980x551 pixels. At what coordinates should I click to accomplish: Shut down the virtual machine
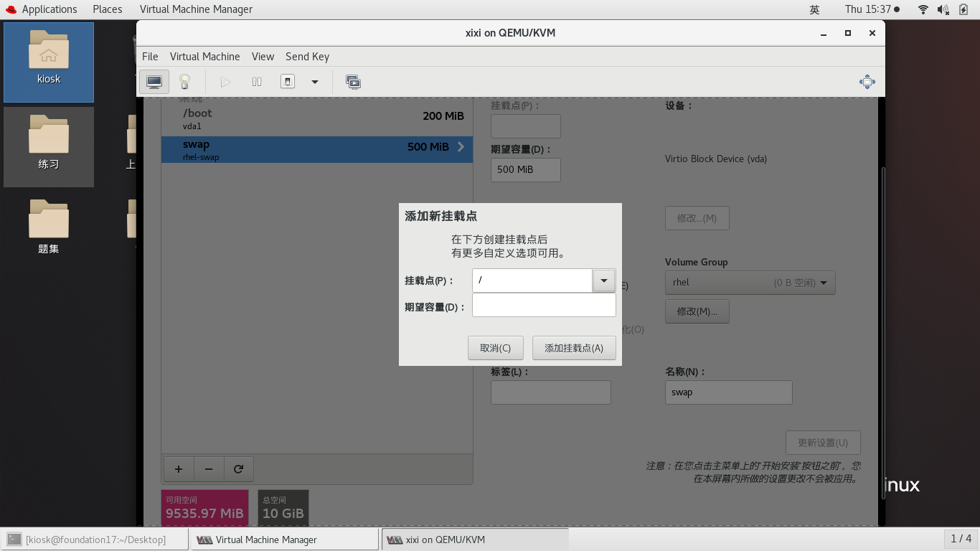coord(287,81)
